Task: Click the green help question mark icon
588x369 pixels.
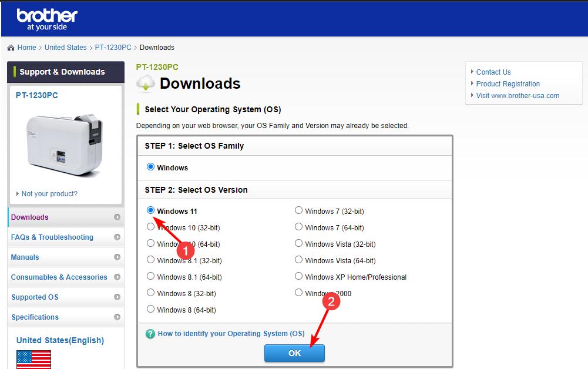Action: pos(150,334)
